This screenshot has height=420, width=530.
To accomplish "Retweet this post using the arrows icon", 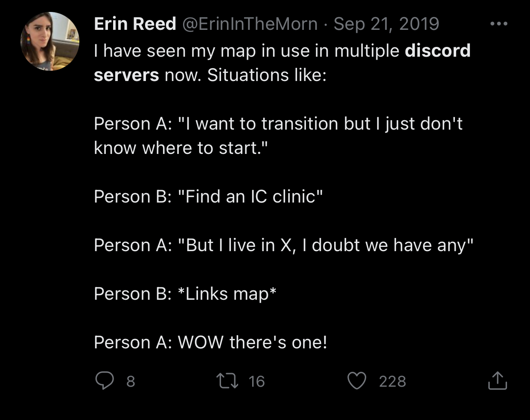I will [227, 381].
